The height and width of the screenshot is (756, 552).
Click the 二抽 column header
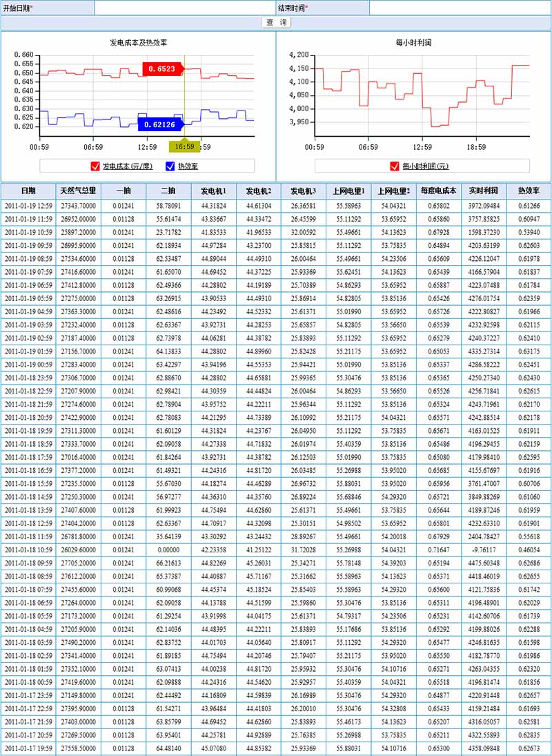[x=168, y=191]
